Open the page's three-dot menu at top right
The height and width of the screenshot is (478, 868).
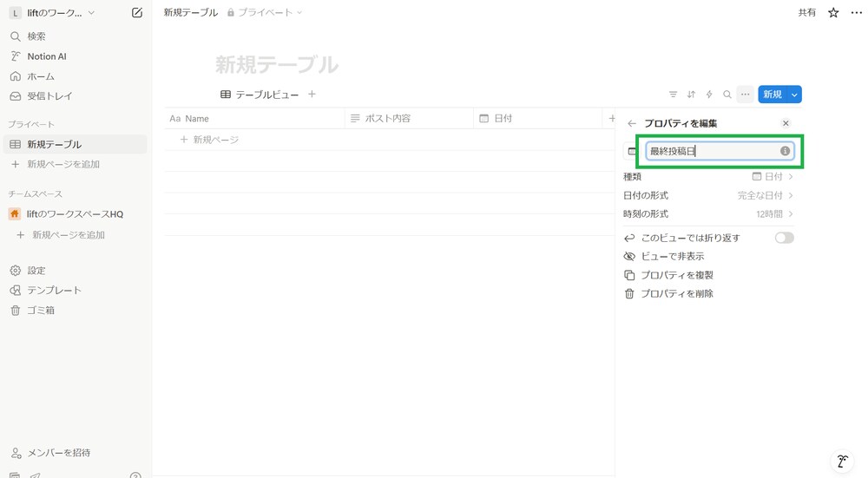856,12
